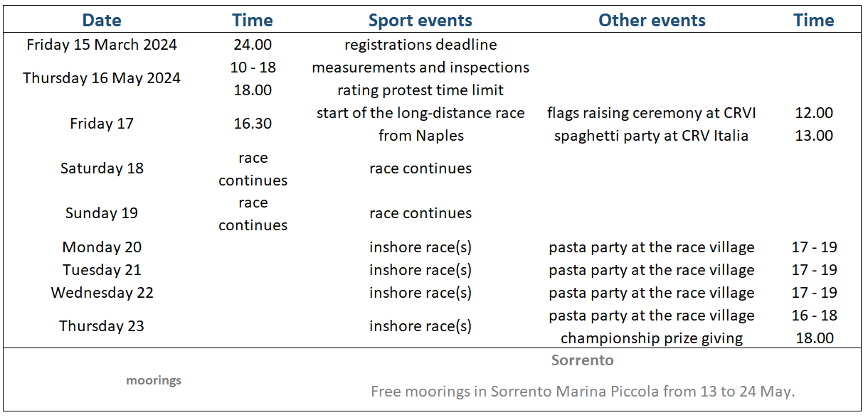Viewport: 868px width, 420px height.
Task: Select the 16.30 time cell
Action: point(253,124)
